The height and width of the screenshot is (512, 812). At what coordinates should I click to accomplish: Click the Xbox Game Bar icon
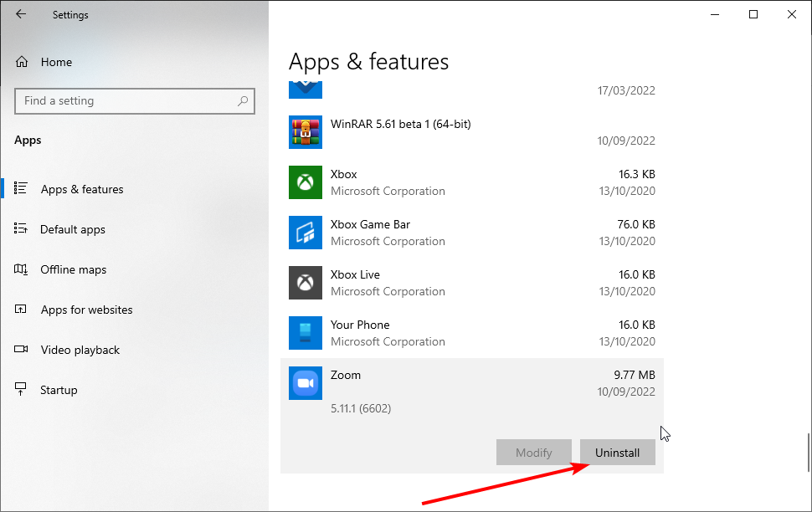(x=305, y=233)
